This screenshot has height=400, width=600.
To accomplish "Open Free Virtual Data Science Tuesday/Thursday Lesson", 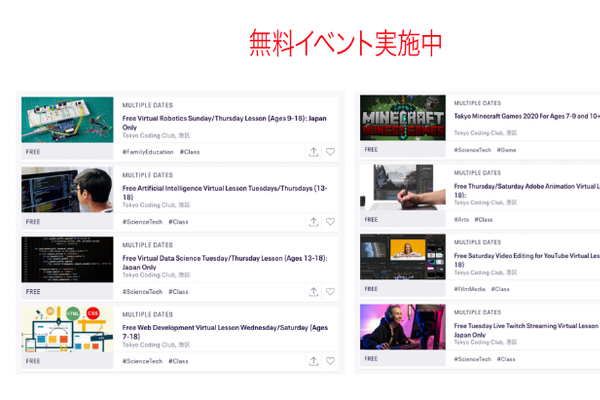I will coord(225,263).
